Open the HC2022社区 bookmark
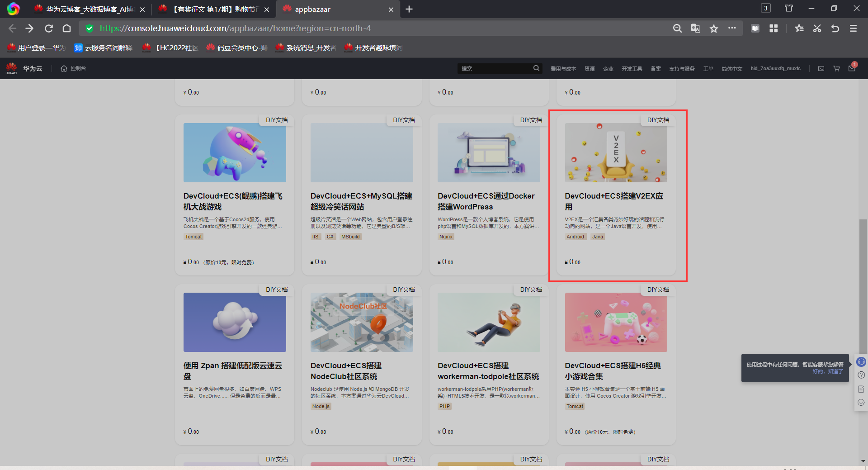Viewport: 868px width, 470px height. tap(170, 47)
